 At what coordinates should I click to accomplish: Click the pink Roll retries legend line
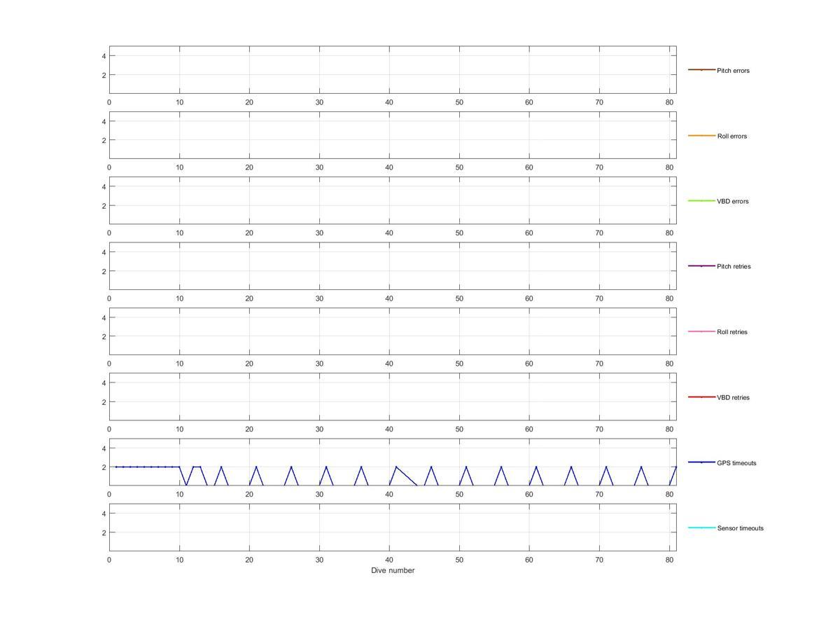(701, 331)
